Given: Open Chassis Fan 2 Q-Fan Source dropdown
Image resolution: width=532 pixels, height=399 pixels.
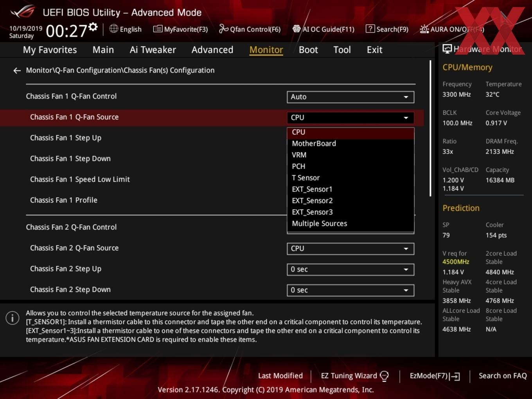Looking at the screenshot, I should pyautogui.click(x=350, y=249).
